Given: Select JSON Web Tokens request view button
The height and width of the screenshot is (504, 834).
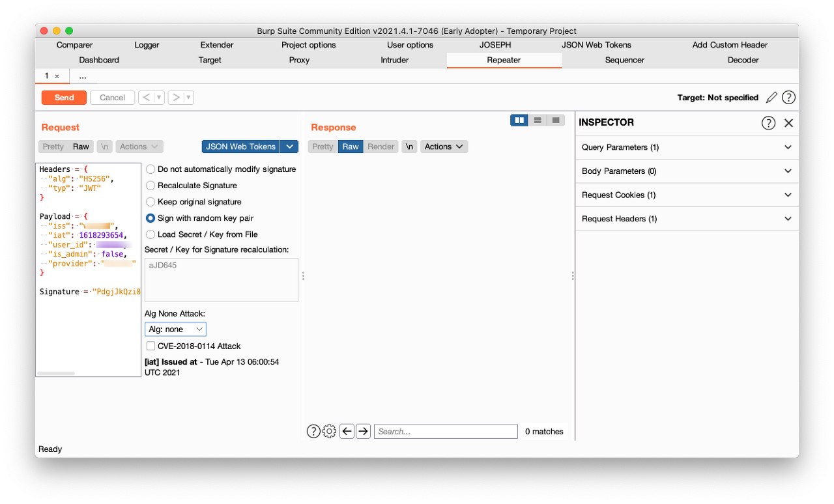Looking at the screenshot, I should point(240,147).
